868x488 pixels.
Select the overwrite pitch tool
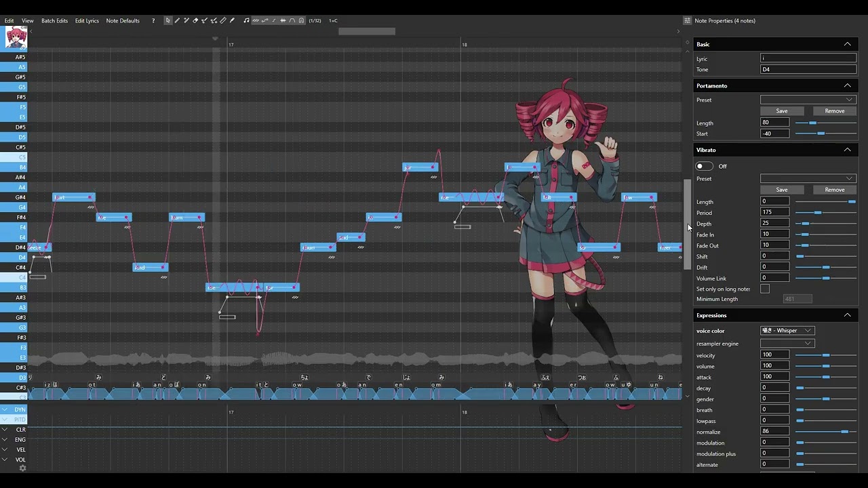click(x=214, y=20)
